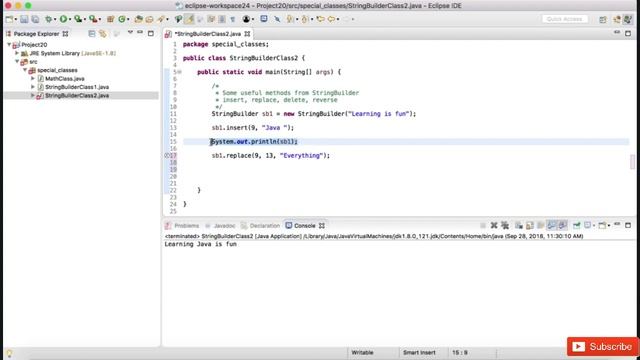Screen dimensions: 640x360
Task: Click Remove Launch icon in Console toolbar
Action: pyautogui.click(x=494, y=225)
